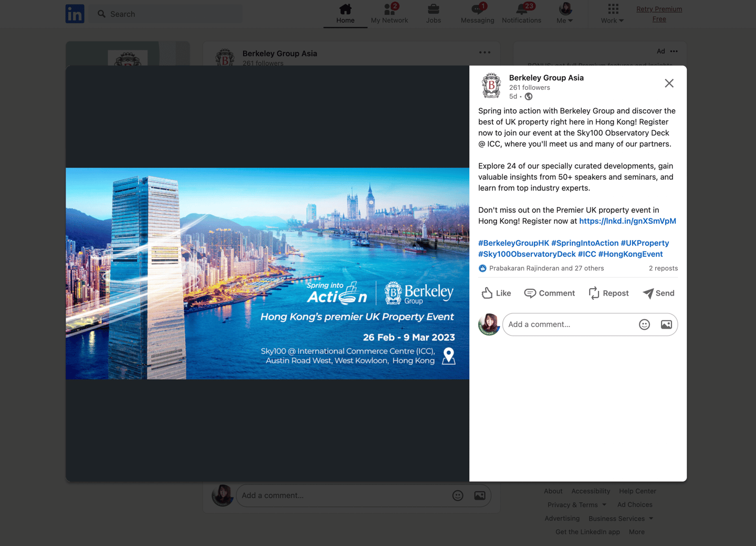
Task: Expand the Me profile menu
Action: pyautogui.click(x=565, y=14)
